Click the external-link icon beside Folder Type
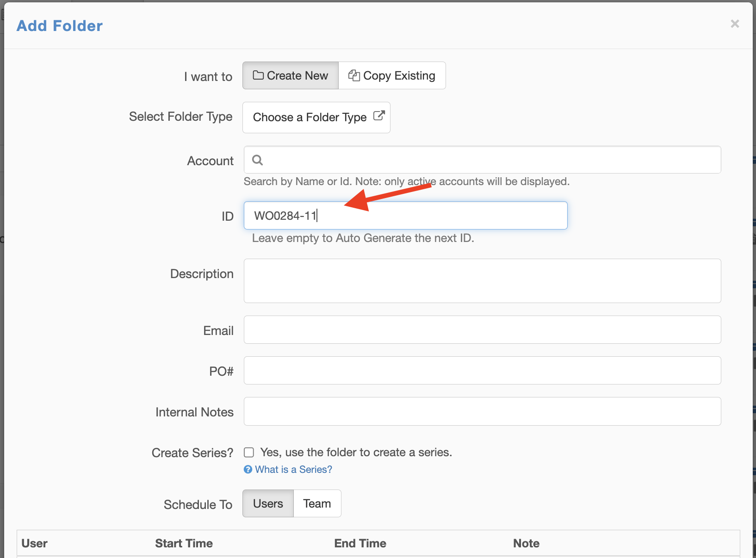Viewport: 756px width, 558px height. coord(379,116)
